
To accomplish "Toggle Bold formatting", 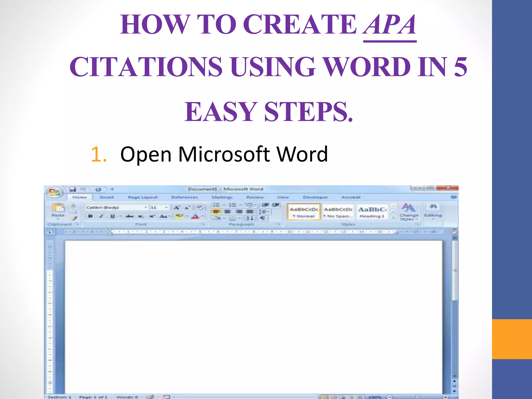I will [x=90, y=216].
